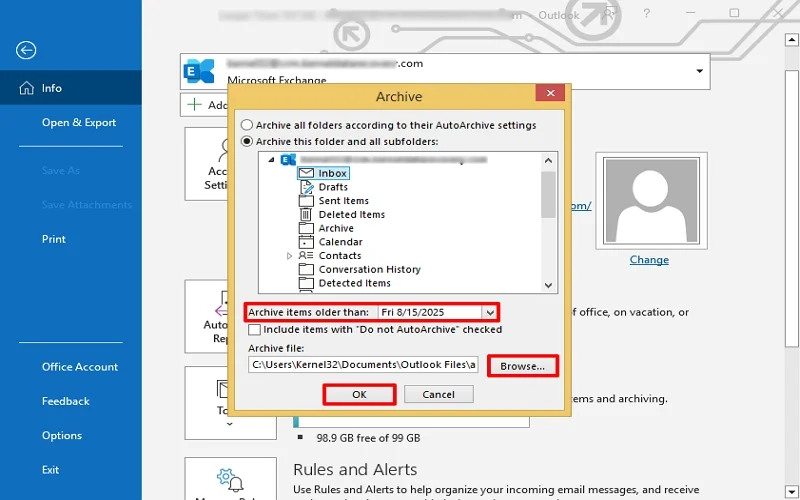Click the main window scroll down arrow
800x500 pixels.
pos(791,492)
